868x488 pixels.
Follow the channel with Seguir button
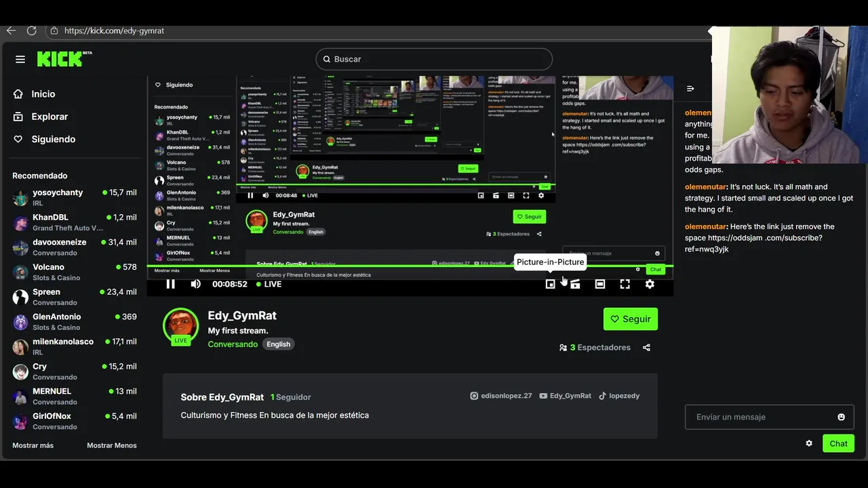click(x=631, y=319)
